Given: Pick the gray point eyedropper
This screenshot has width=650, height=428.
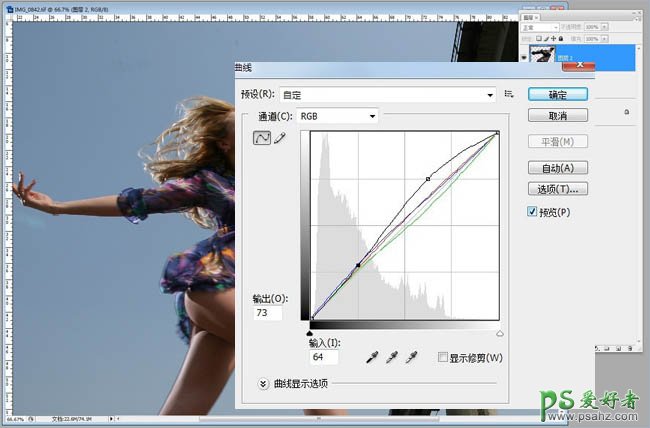Looking at the screenshot, I should [x=391, y=357].
